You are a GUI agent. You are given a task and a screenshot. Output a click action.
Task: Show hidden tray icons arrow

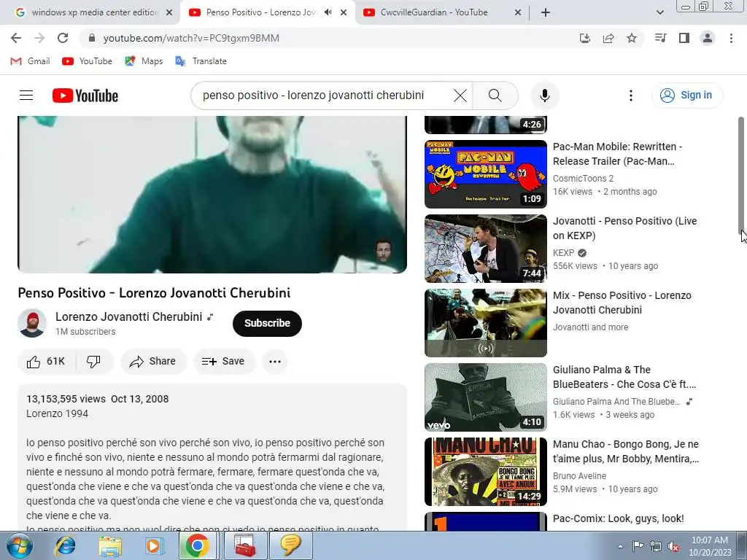pyautogui.click(x=620, y=546)
